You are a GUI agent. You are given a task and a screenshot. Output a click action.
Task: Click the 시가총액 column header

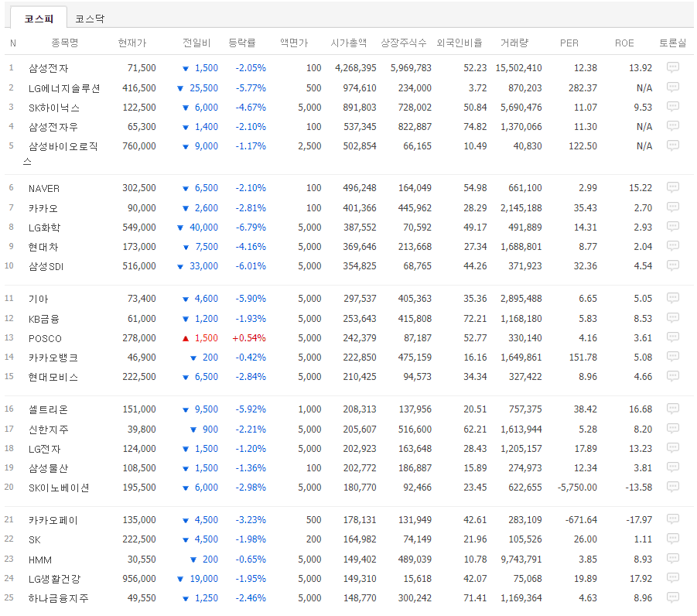(x=348, y=43)
